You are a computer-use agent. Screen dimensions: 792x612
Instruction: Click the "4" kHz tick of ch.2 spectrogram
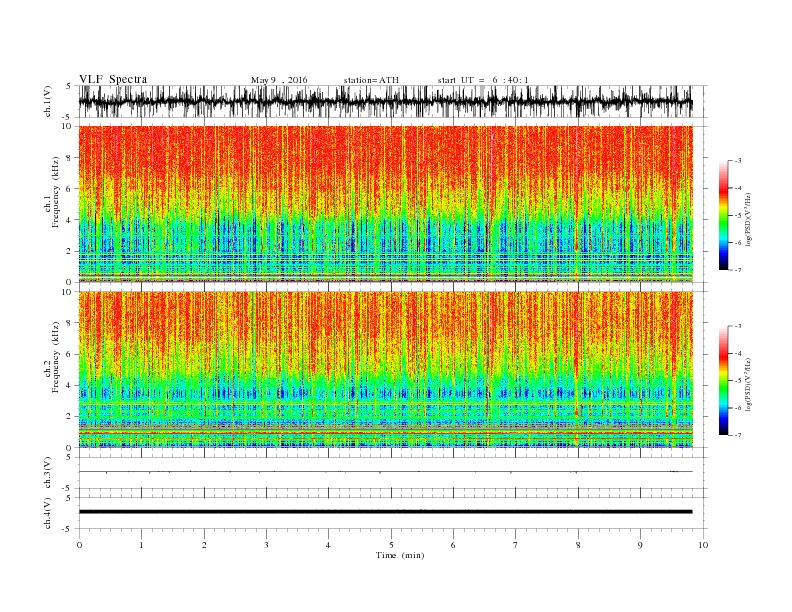click(70, 385)
